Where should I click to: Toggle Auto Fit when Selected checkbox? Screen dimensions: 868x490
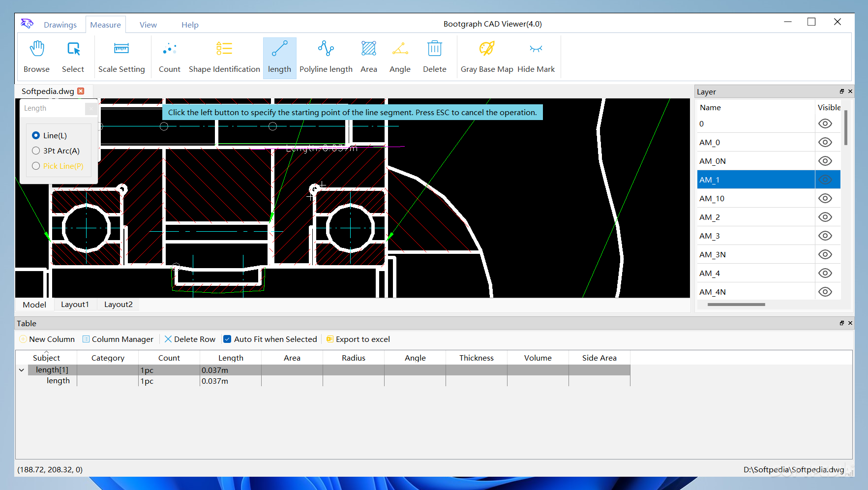[227, 339]
